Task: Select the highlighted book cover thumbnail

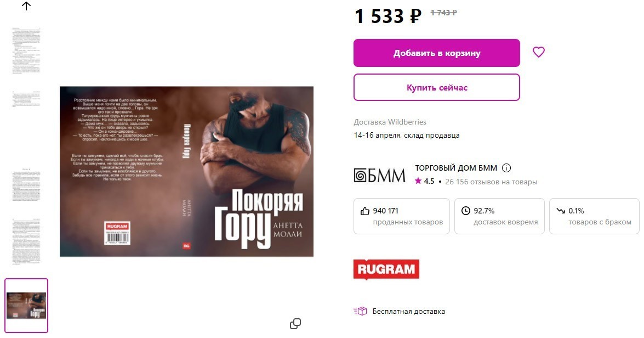Action: tap(26, 306)
